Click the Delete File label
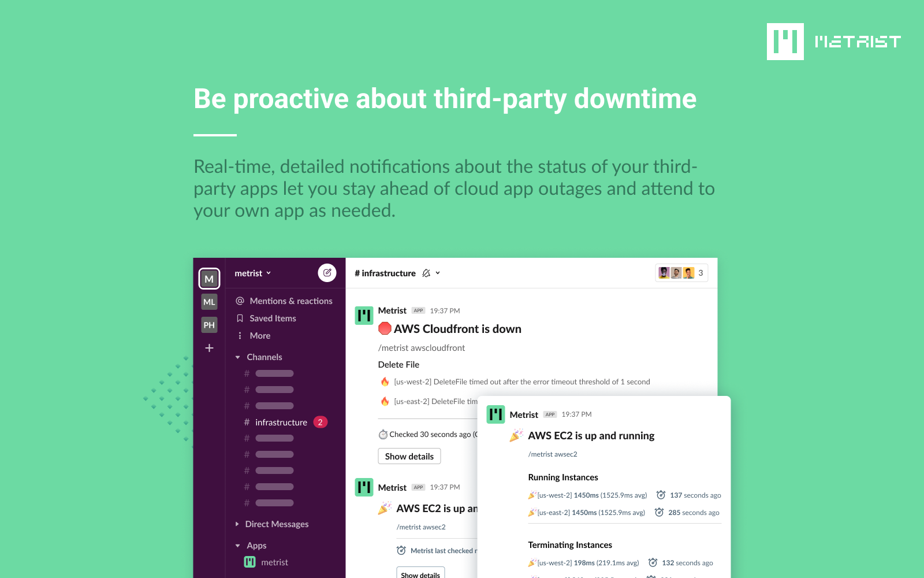Image resolution: width=924 pixels, height=578 pixels. click(x=398, y=365)
